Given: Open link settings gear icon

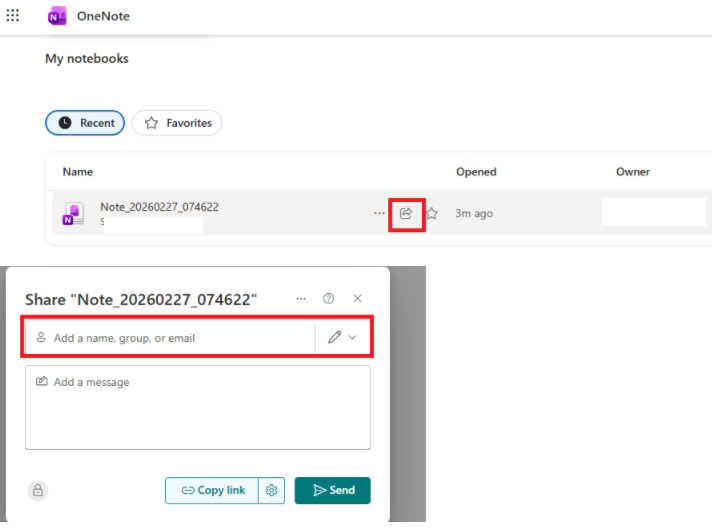Looking at the screenshot, I should tap(272, 490).
